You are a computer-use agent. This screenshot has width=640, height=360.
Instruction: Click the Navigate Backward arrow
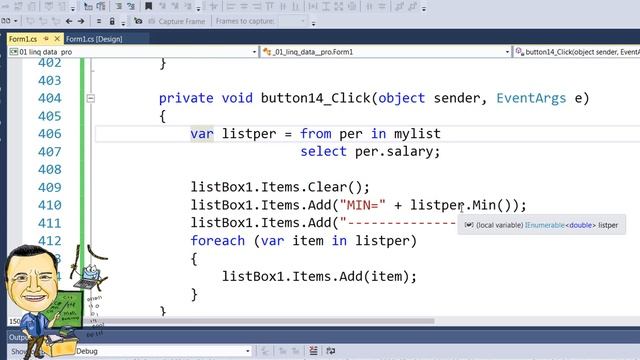[x=69, y=21]
